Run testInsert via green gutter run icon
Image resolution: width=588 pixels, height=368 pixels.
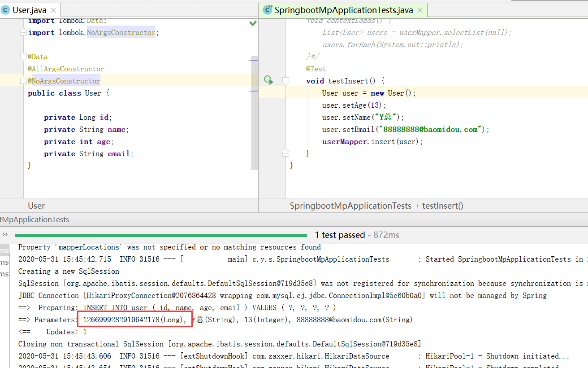tap(268, 80)
